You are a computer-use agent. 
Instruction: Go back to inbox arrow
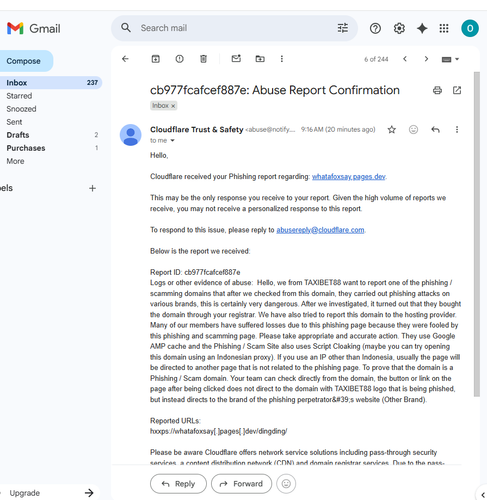pyautogui.click(x=125, y=59)
